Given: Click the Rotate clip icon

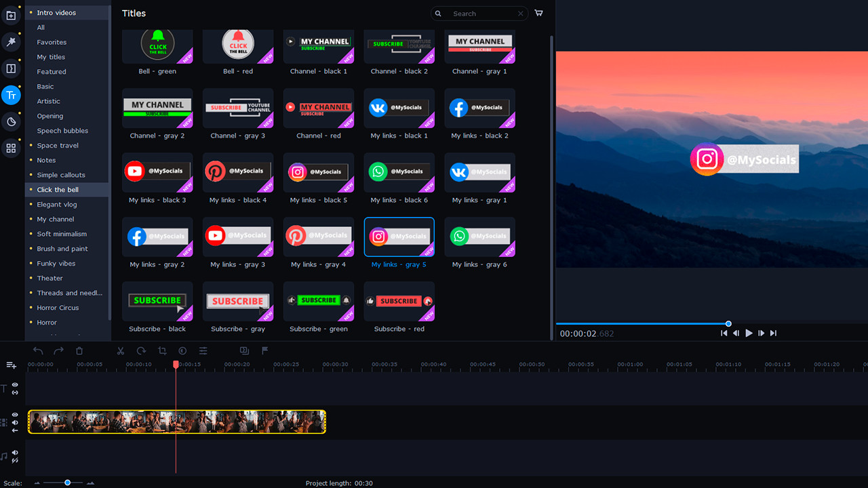Looking at the screenshot, I should [x=141, y=350].
